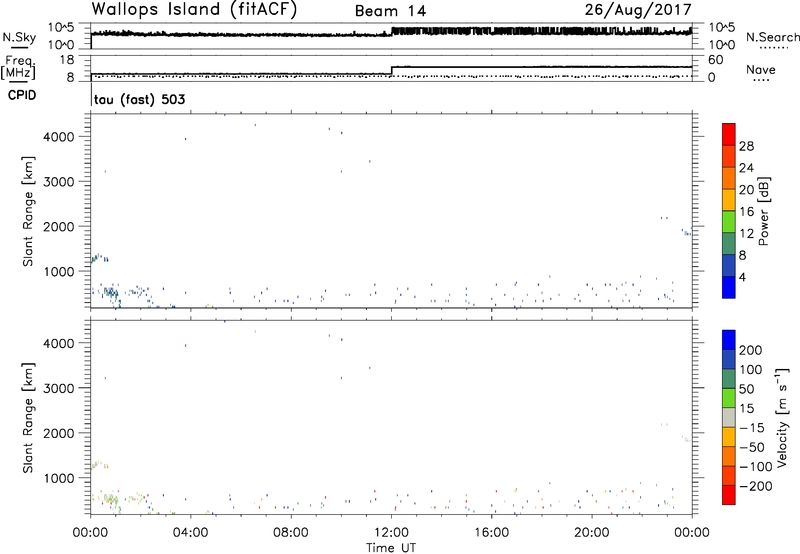Select the 'Slant Range [km]' label of velocity panel
This screenshot has width=800, height=554.
coord(28,417)
